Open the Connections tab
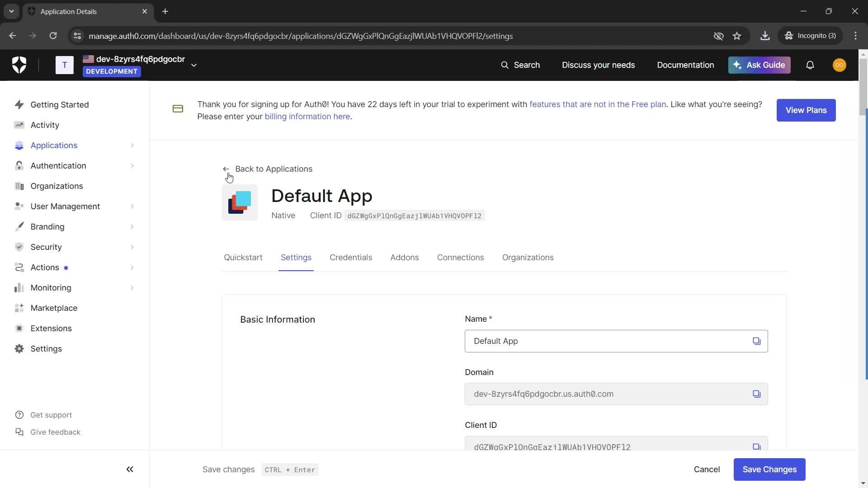The width and height of the screenshot is (868, 488). (460, 258)
